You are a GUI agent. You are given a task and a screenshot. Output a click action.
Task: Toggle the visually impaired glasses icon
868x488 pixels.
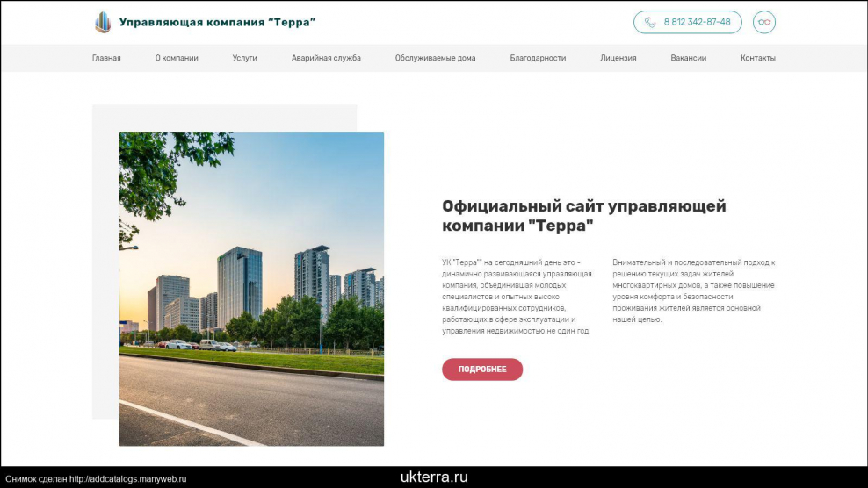click(x=764, y=23)
